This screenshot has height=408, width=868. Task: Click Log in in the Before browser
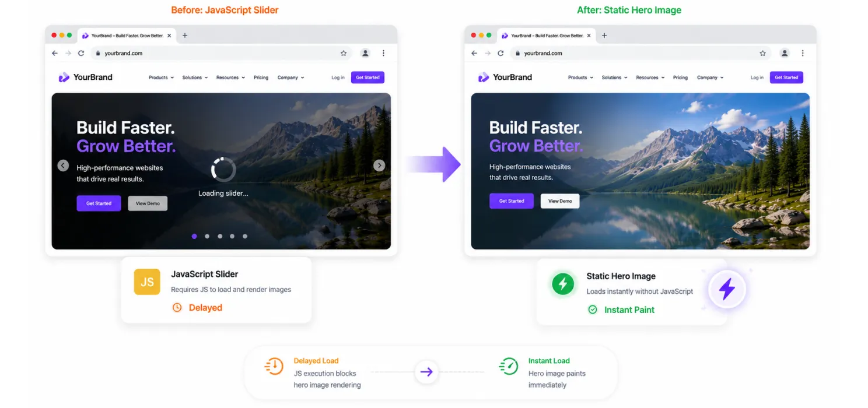point(338,78)
